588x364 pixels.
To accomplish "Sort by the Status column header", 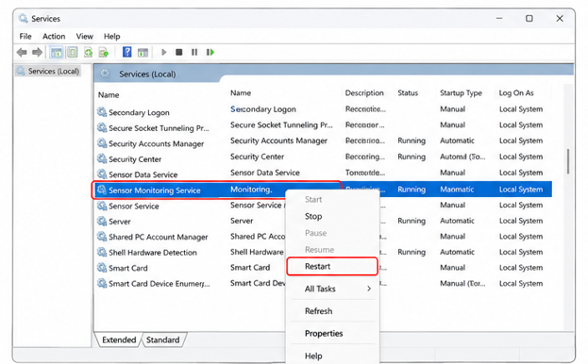I will (x=408, y=92).
